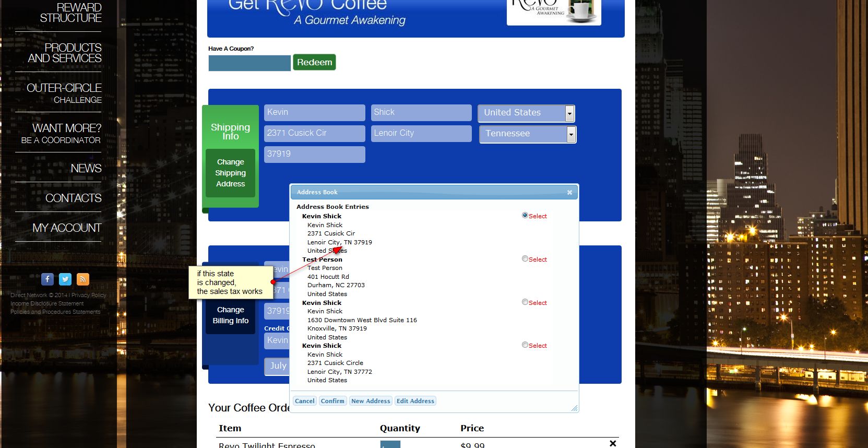Viewport: 868px width, 448px height.
Task: Confirm the selected address
Action: coord(332,401)
